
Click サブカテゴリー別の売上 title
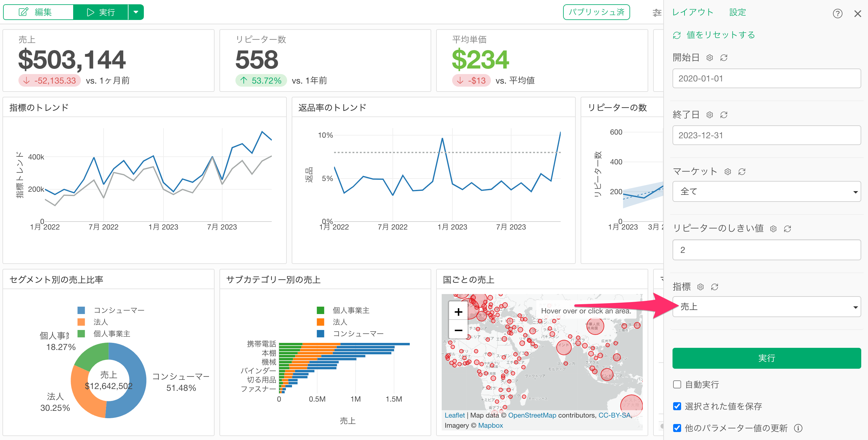pyautogui.click(x=273, y=280)
